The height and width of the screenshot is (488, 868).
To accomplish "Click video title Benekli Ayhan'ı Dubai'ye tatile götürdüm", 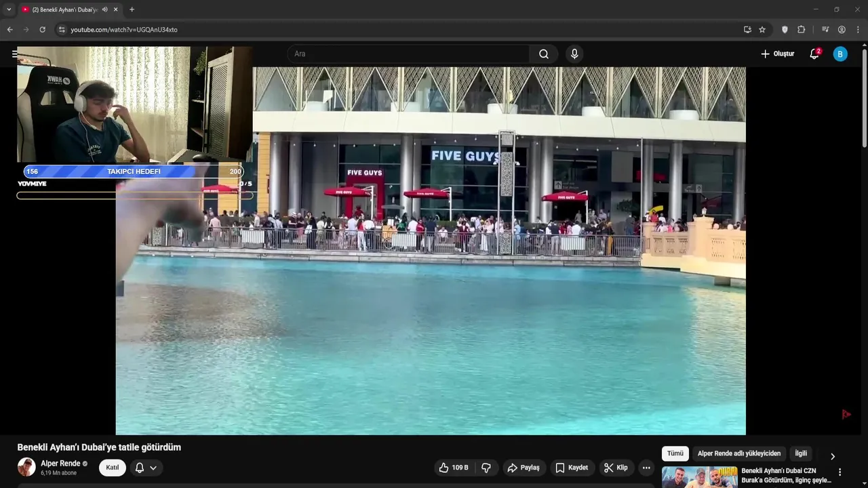I will click(x=99, y=447).
